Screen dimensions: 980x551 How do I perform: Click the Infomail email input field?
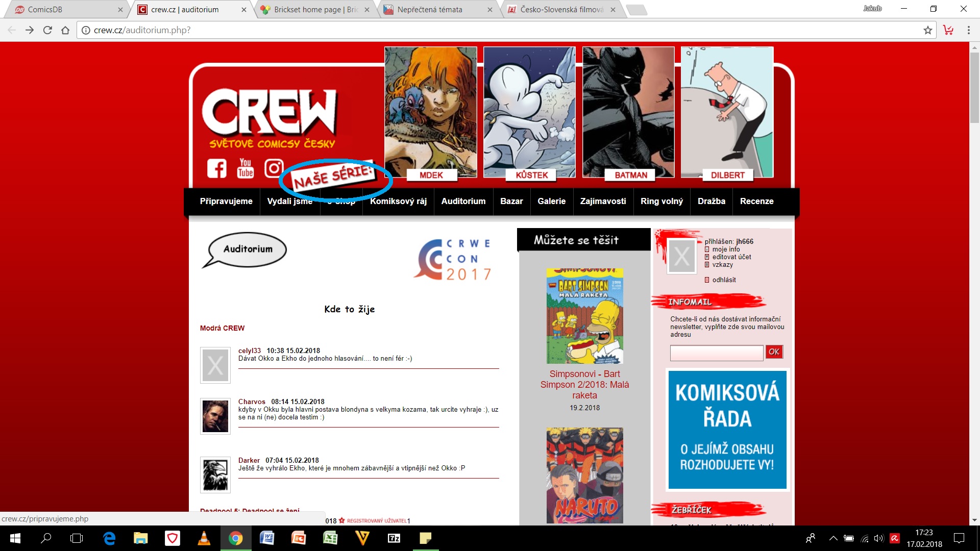click(716, 352)
